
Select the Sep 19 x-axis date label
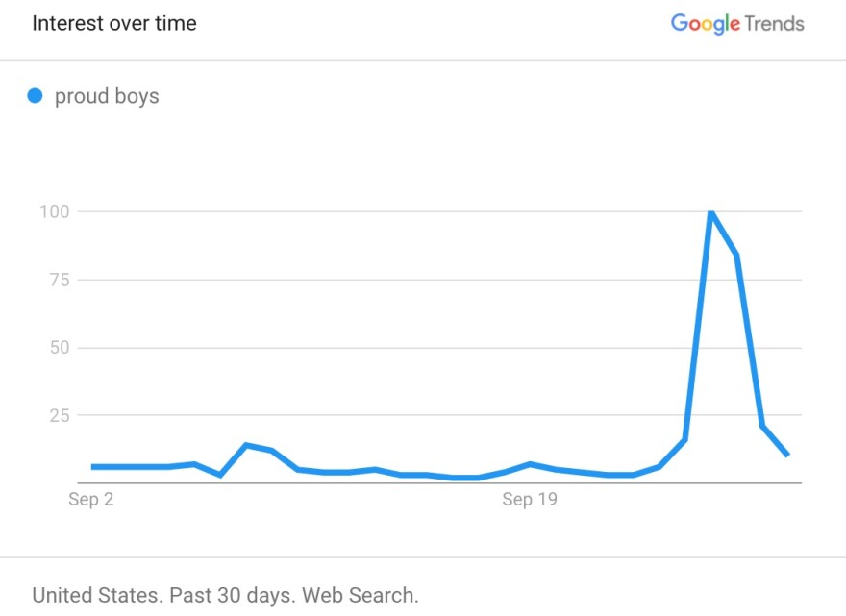pyautogui.click(x=530, y=499)
